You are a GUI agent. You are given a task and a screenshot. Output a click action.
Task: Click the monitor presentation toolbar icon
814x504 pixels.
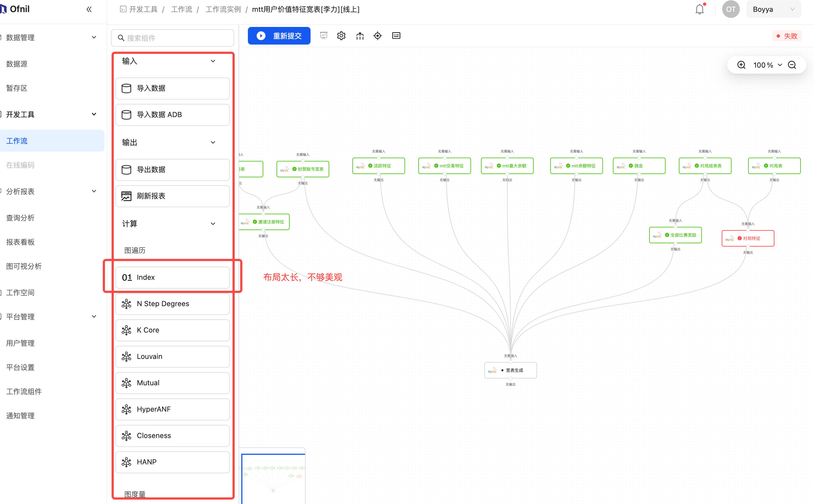(x=323, y=36)
